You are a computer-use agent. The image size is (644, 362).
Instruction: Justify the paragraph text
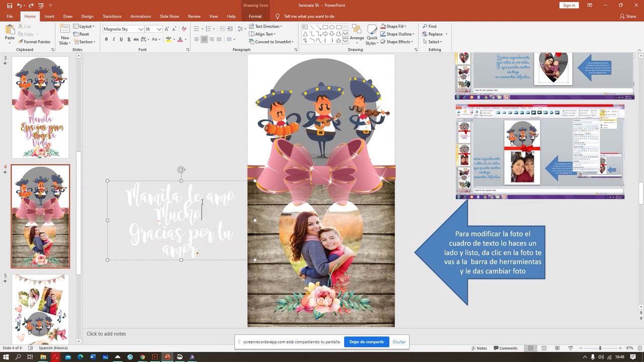coord(219,39)
